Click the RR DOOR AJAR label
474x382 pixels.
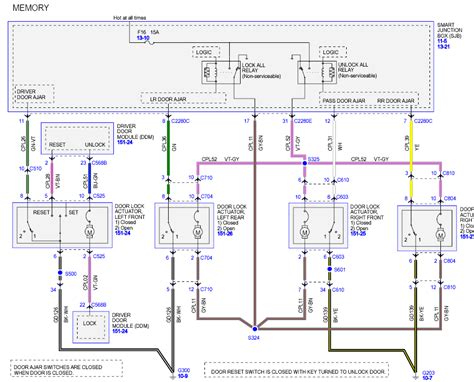(396, 101)
